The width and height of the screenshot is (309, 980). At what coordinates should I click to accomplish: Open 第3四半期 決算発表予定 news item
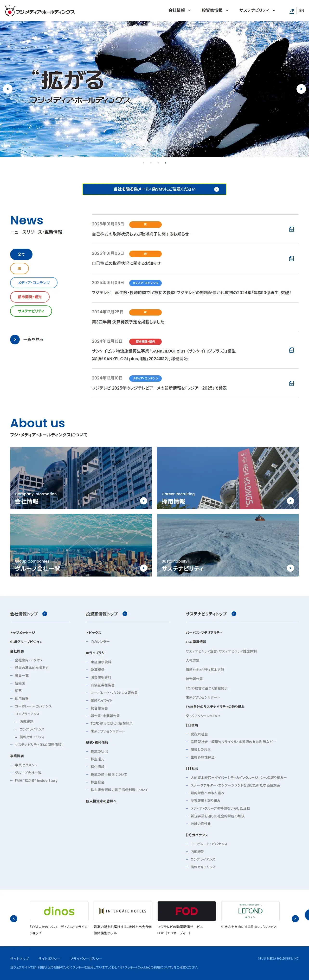pyautogui.click(x=128, y=322)
